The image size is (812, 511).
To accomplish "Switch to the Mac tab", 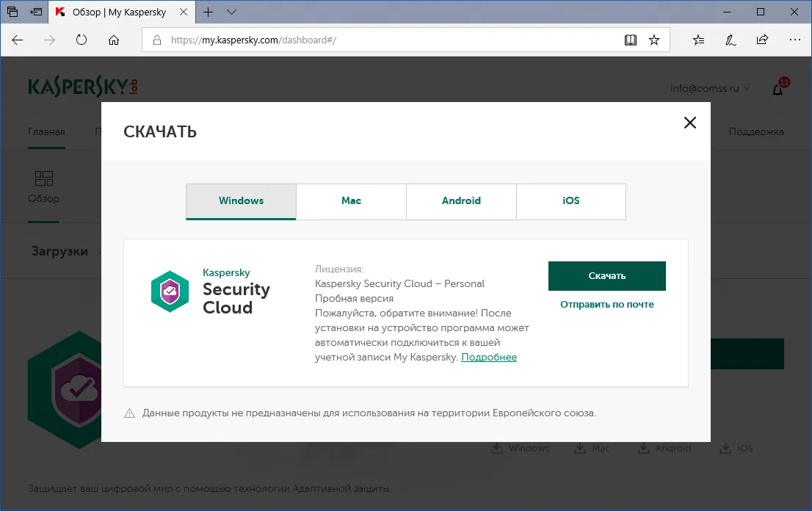I will [x=351, y=200].
